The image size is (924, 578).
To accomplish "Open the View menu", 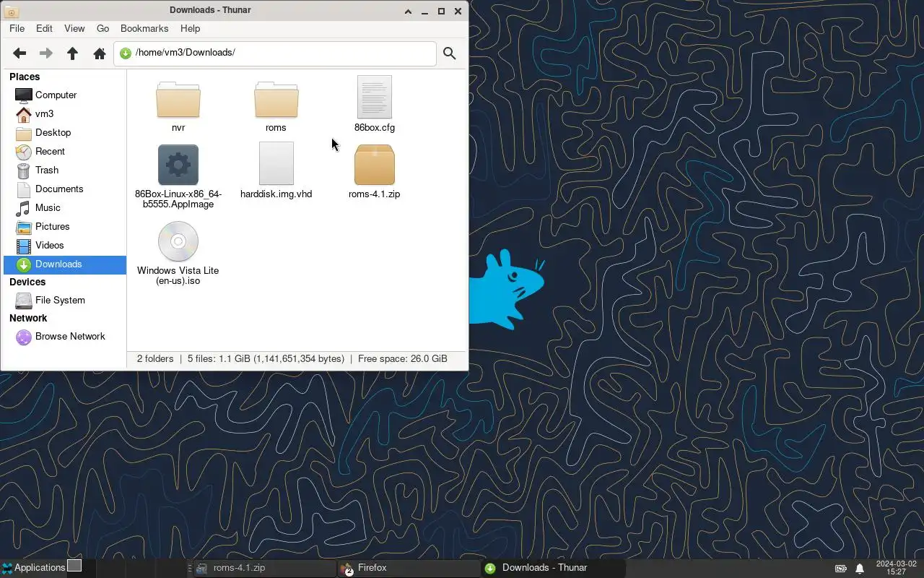I will pos(74,28).
